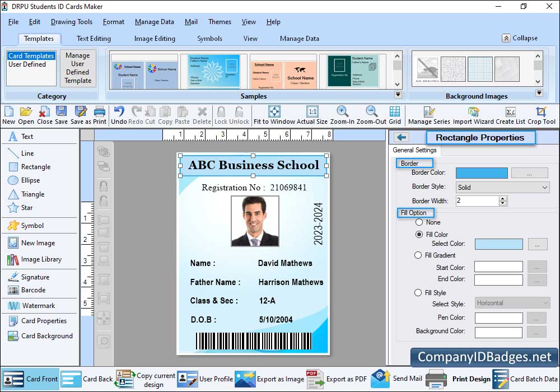Viewport: 560px width, 392px height.
Task: Select the Triangle shape tool
Action: [26, 194]
